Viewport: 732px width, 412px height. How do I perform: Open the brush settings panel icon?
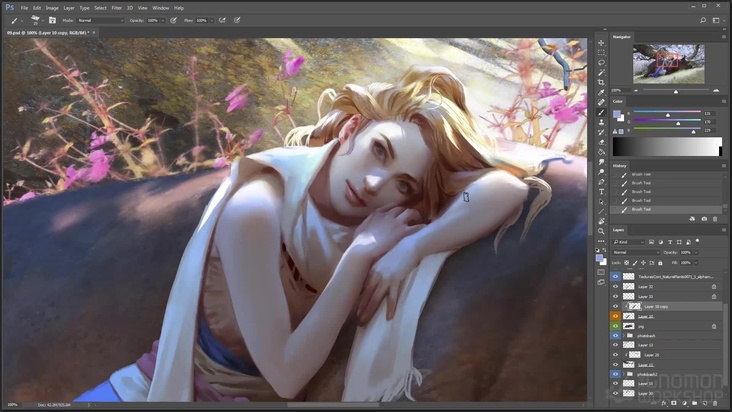coord(52,20)
